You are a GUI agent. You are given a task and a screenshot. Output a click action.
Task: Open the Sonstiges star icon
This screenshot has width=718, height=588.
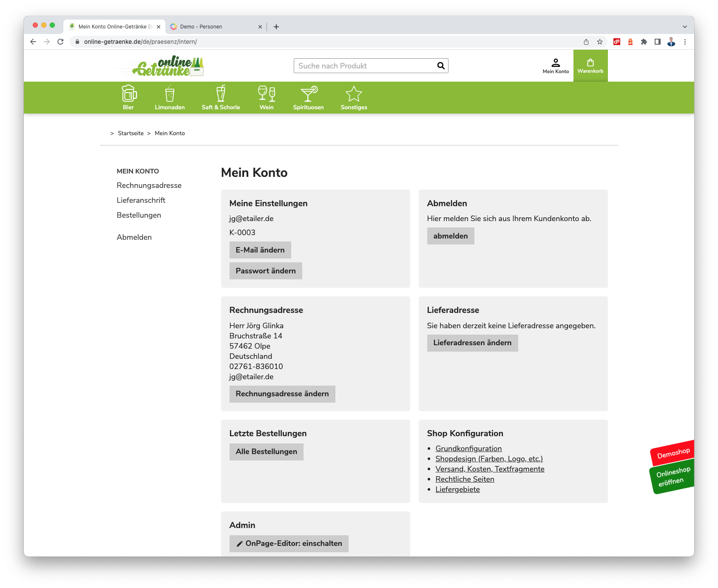pos(354,94)
